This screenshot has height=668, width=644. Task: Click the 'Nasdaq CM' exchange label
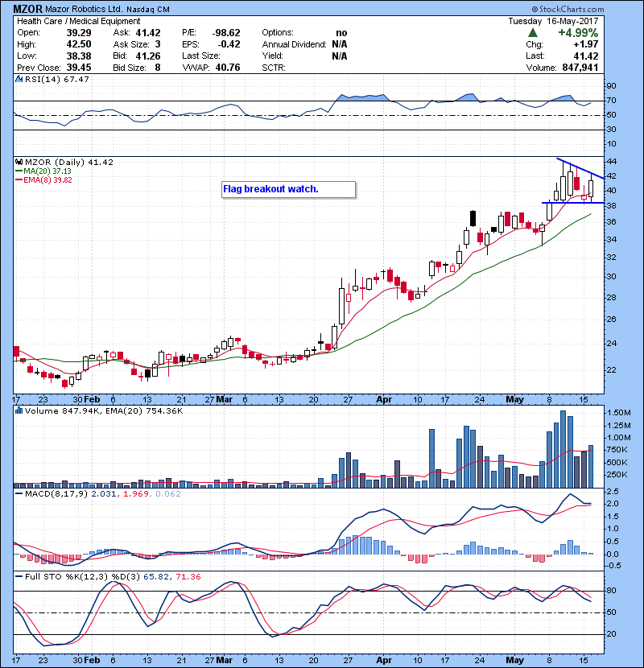148,10
